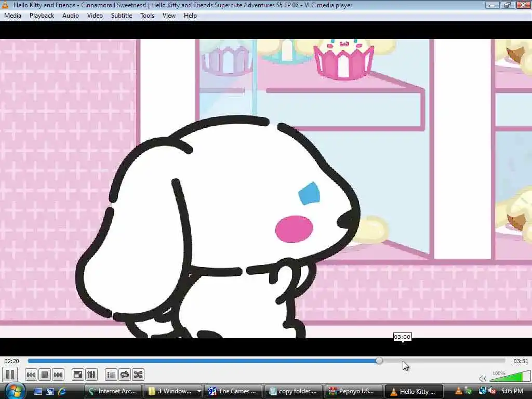Open the Audio menu
The width and height of the screenshot is (532, 399).
coord(70,16)
